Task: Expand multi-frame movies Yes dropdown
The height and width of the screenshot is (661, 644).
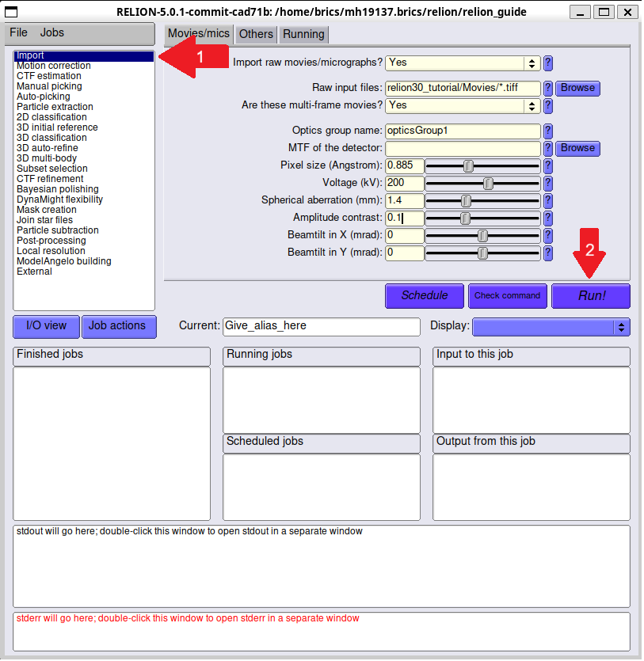Action: tap(532, 106)
